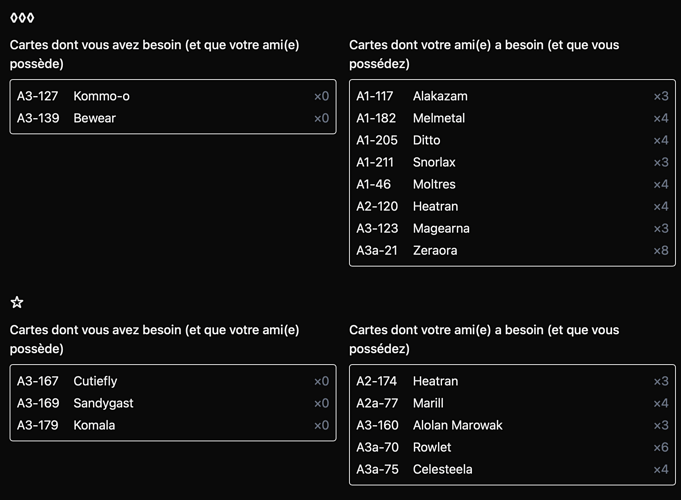The image size is (681, 500).
Task: Click the A3-123 Magearna entry
Action: [512, 228]
